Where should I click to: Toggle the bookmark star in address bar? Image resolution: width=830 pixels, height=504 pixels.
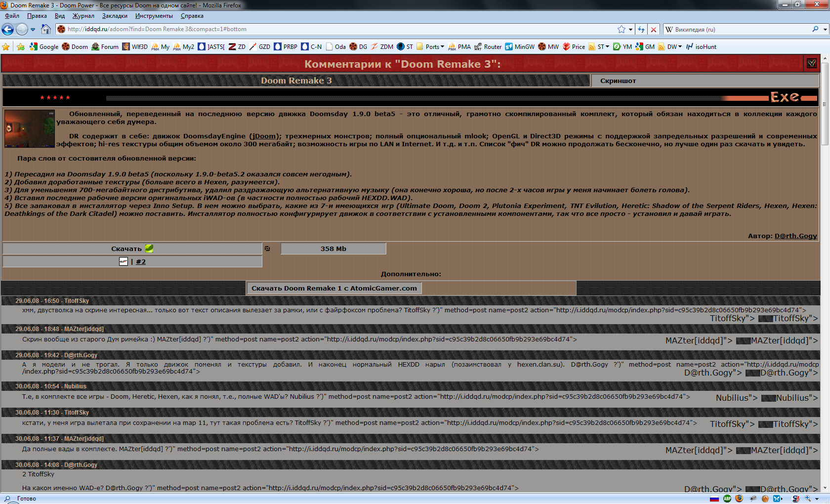coord(622,30)
